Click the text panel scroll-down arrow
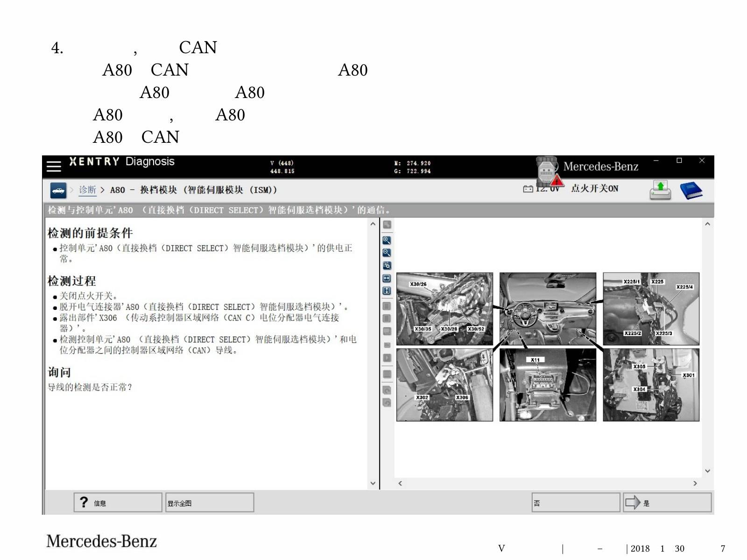The width and height of the screenshot is (747, 560). 373,483
